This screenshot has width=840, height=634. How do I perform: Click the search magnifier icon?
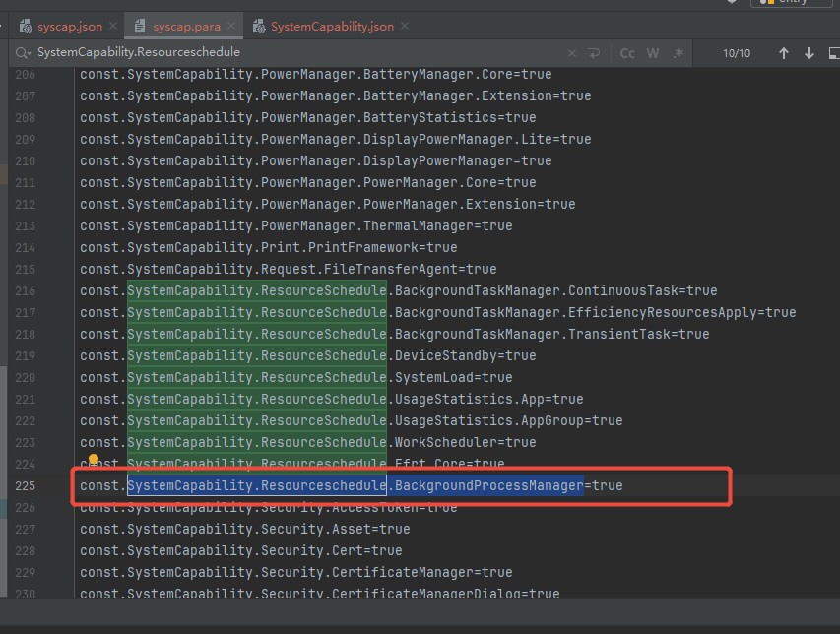point(23,53)
